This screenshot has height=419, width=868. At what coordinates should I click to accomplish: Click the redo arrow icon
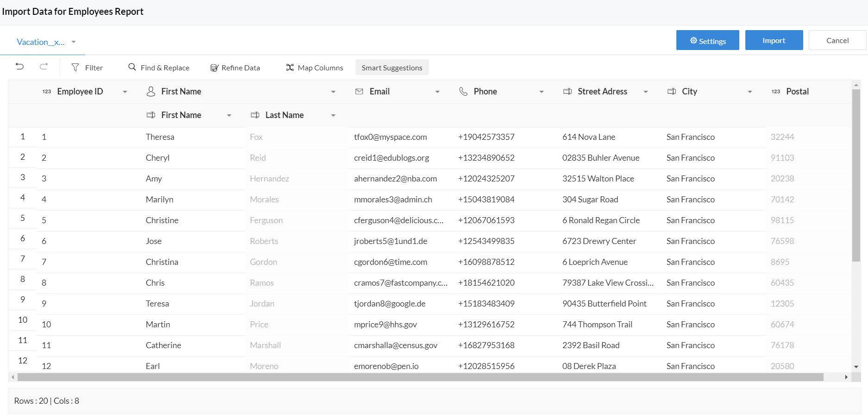pyautogui.click(x=44, y=67)
